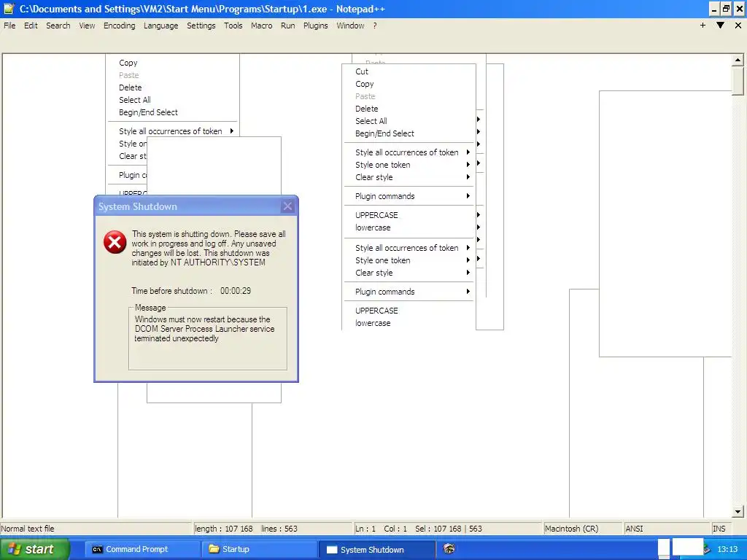This screenshot has height=560, width=747.
Task: Click 'length : 107 168' in status bar
Action: tap(224, 529)
